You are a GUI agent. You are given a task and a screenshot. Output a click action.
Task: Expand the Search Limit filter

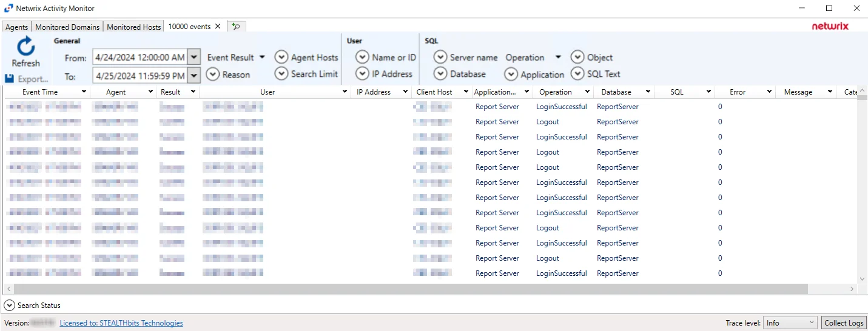tap(281, 74)
